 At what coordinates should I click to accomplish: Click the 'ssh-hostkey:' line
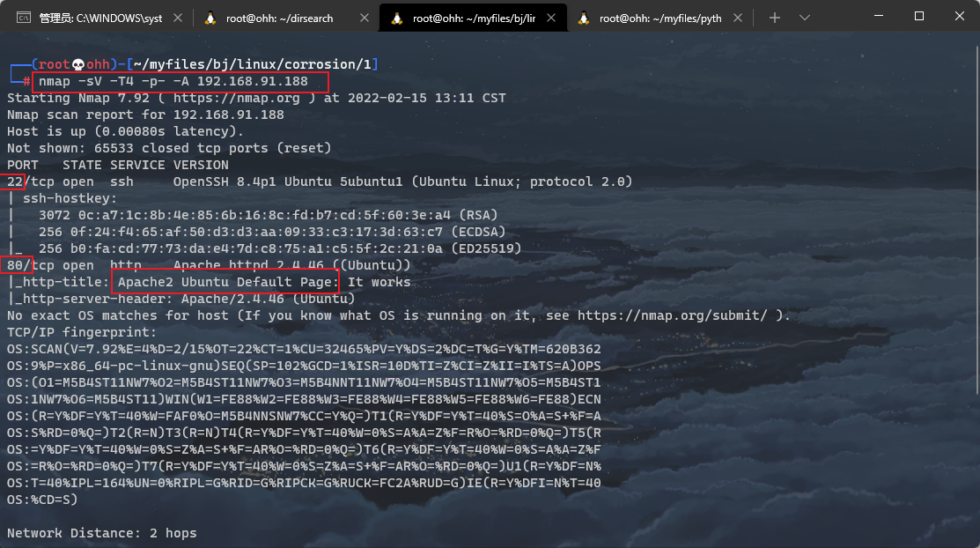(70, 199)
